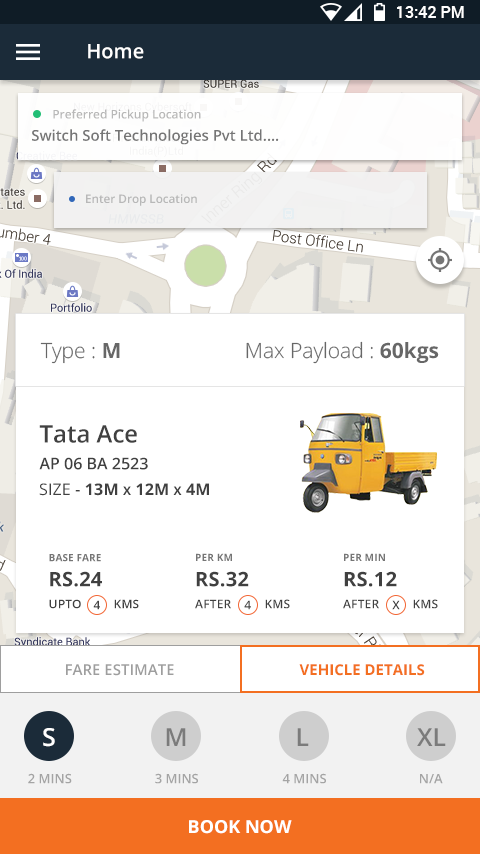Choose the L vehicle size option

(x=303, y=736)
